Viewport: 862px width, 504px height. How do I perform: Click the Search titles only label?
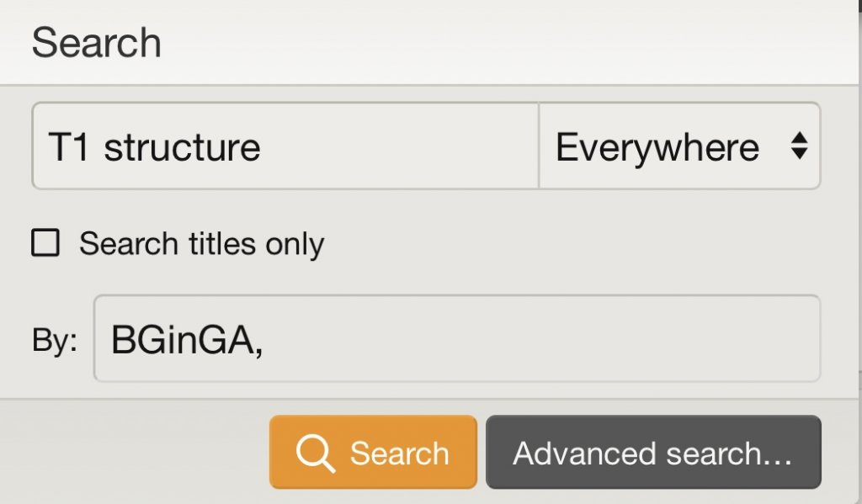pos(201,243)
